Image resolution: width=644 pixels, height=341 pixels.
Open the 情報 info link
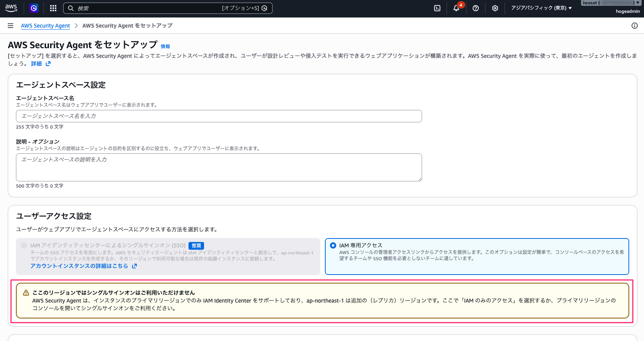click(x=166, y=47)
